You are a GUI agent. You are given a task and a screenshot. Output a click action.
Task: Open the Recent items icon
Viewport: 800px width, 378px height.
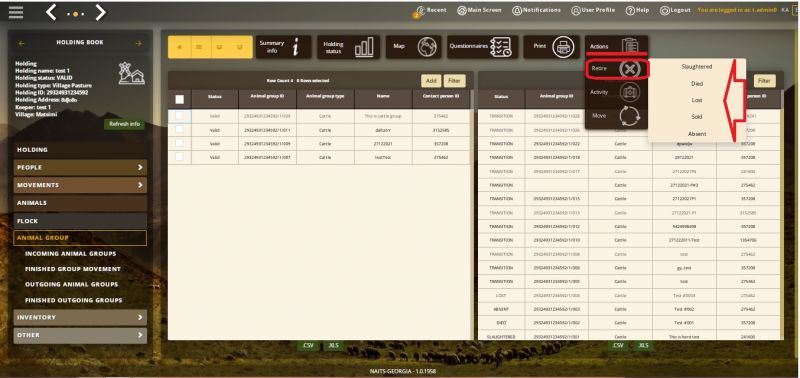click(420, 11)
